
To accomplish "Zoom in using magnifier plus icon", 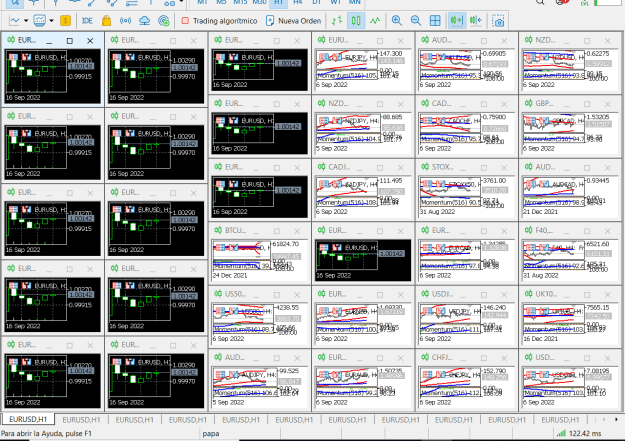I will tap(397, 21).
